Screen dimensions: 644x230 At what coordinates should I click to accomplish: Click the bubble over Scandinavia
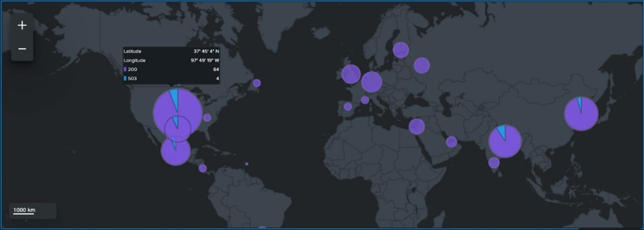pos(400,50)
